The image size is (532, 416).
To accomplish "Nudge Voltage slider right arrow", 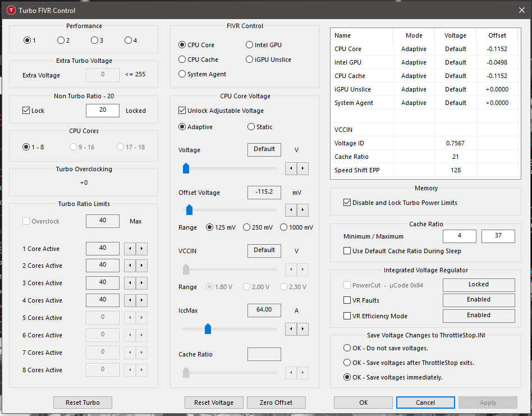I will point(302,168).
